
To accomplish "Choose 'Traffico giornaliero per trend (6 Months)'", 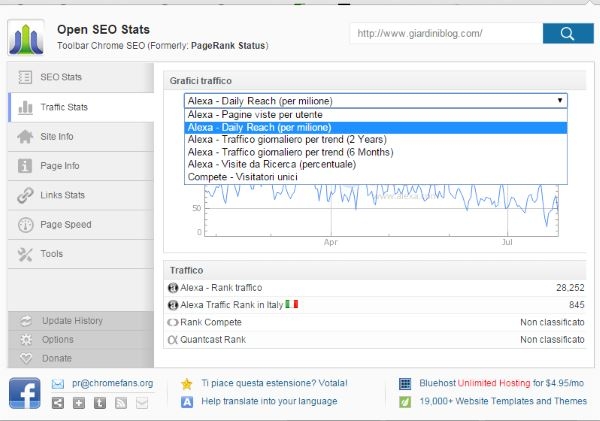I will 375,152.
